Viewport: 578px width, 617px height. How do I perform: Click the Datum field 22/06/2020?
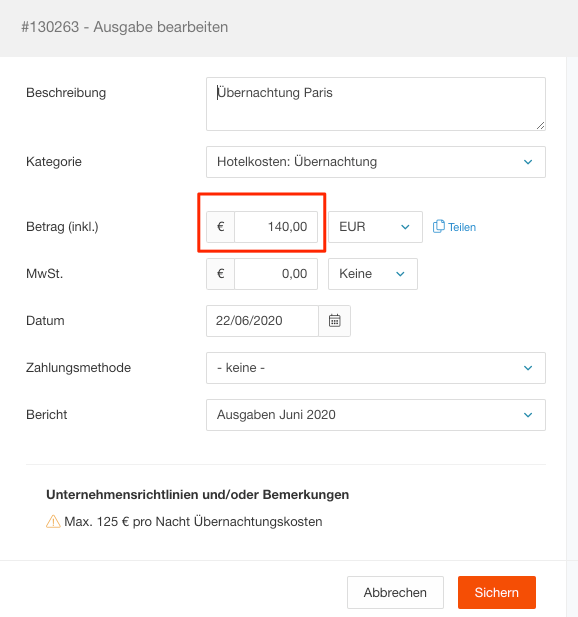[262, 321]
